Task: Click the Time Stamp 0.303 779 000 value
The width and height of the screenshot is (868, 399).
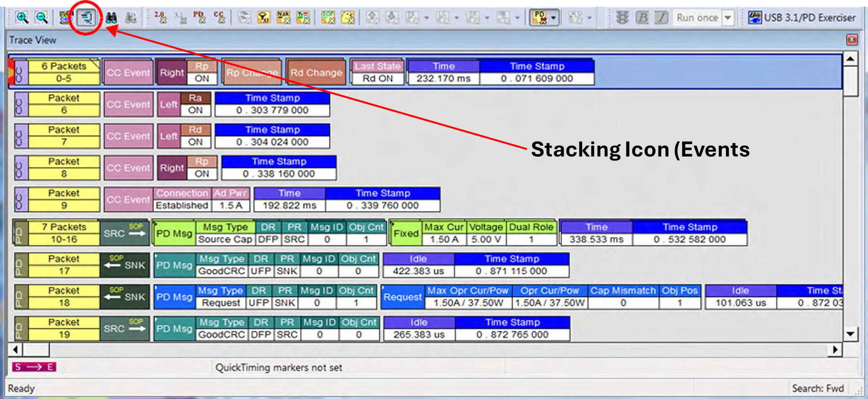Action: [x=272, y=110]
